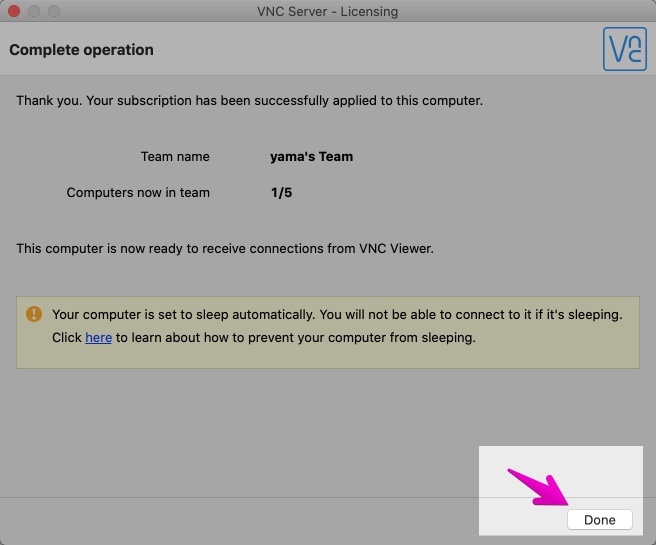
Task: Click the 'Complete operation' heading
Action: (81, 50)
